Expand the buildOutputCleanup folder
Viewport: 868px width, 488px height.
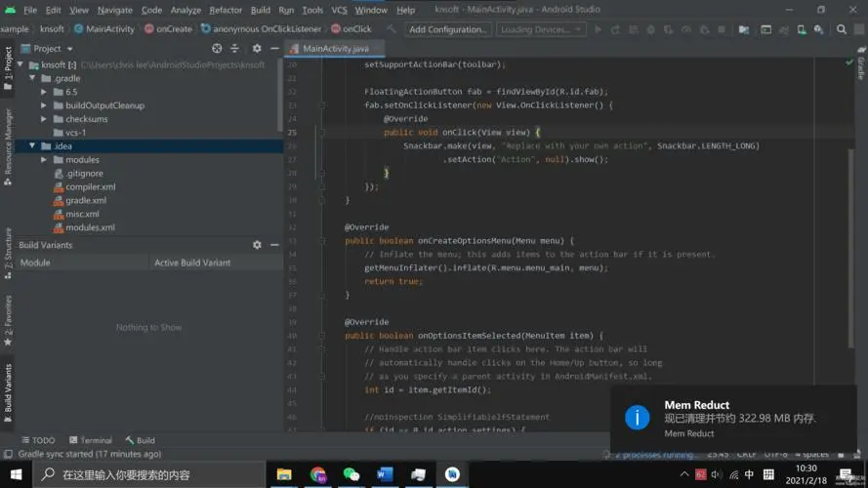tap(44, 105)
